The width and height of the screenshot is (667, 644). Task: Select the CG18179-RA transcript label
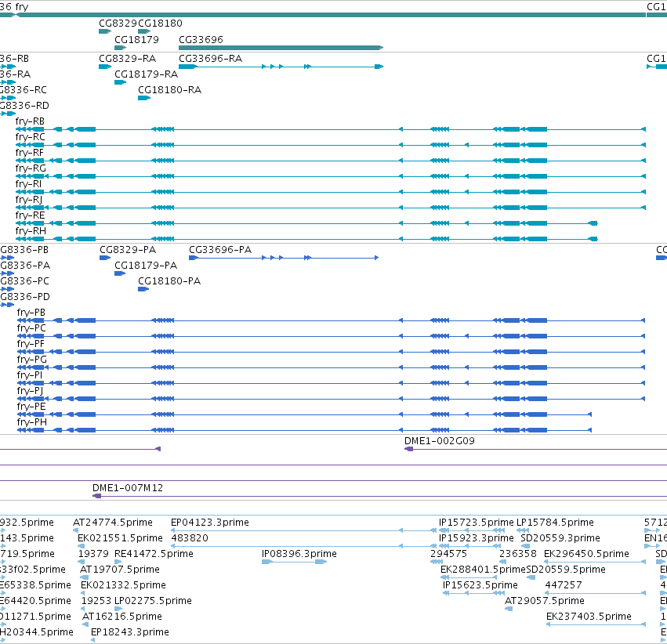click(146, 74)
